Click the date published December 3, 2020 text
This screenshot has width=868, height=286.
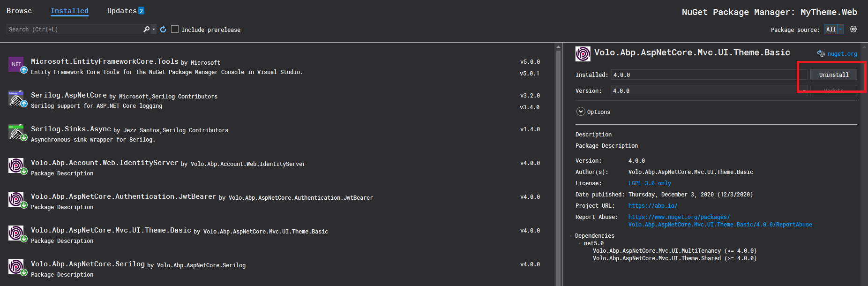[690, 195]
